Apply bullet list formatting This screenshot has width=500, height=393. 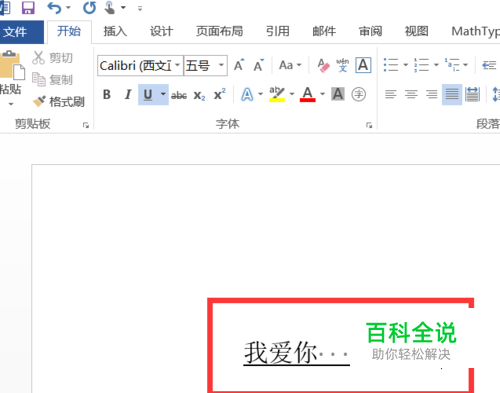391,65
